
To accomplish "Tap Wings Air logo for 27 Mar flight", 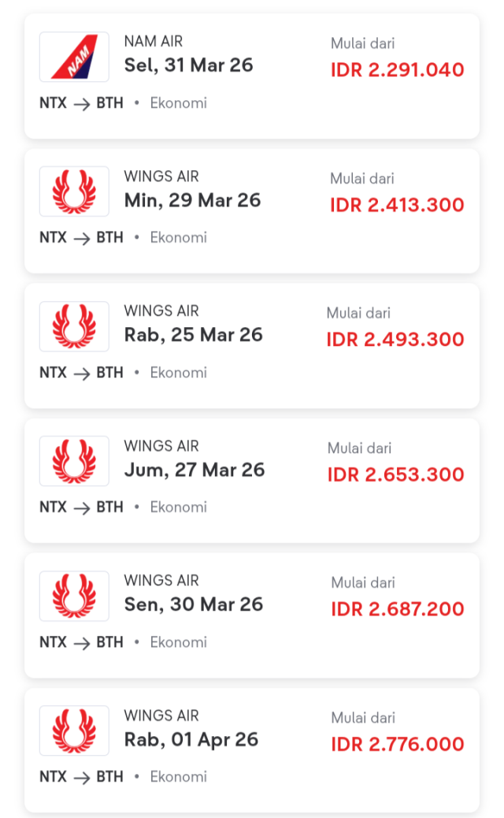I will 74,461.
